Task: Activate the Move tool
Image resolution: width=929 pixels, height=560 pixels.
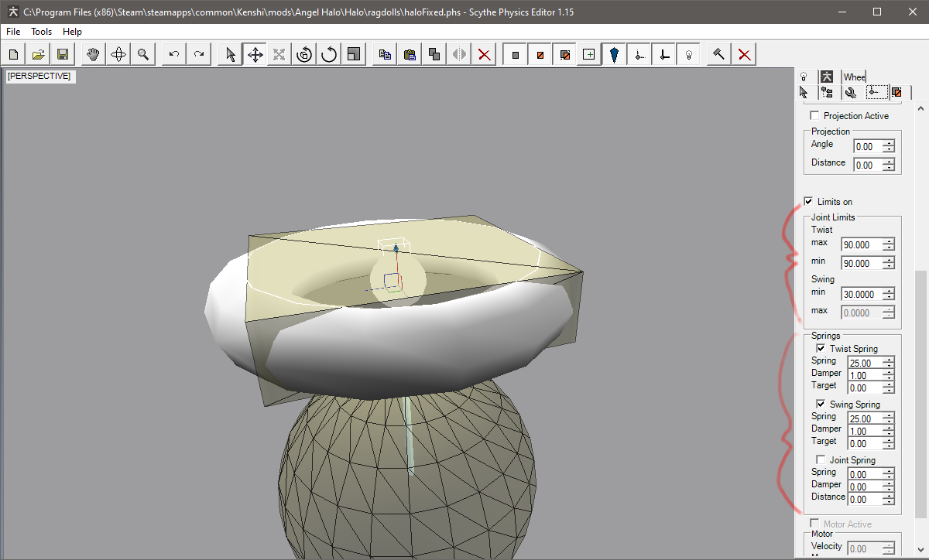Action: [x=255, y=54]
